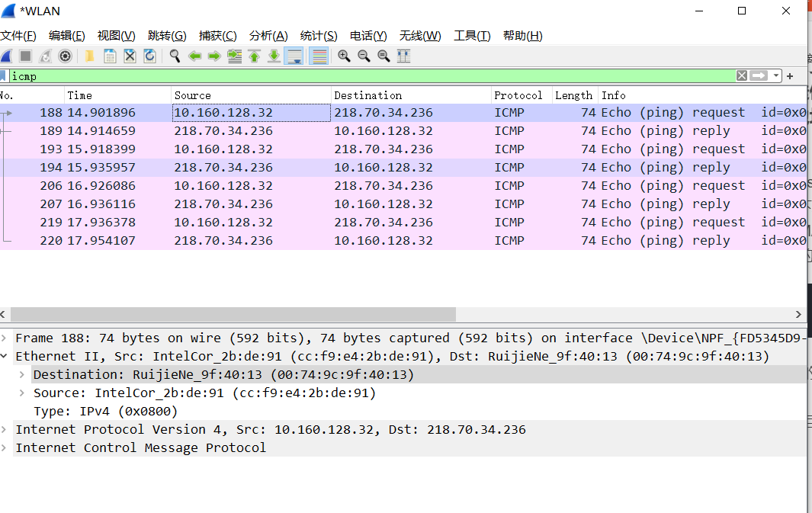812x513 pixels.
Task: Apply the display filter arrow button
Action: click(x=759, y=76)
